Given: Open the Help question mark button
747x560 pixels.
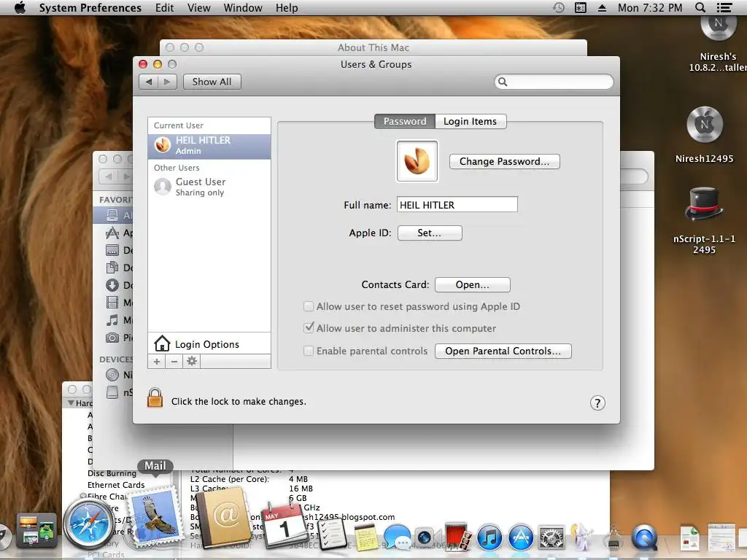Looking at the screenshot, I should (597, 402).
